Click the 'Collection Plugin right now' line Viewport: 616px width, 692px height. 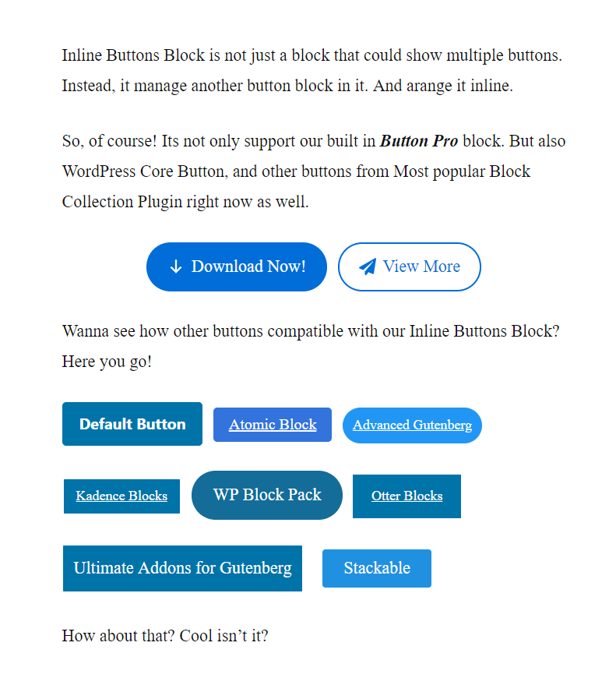[x=185, y=202]
